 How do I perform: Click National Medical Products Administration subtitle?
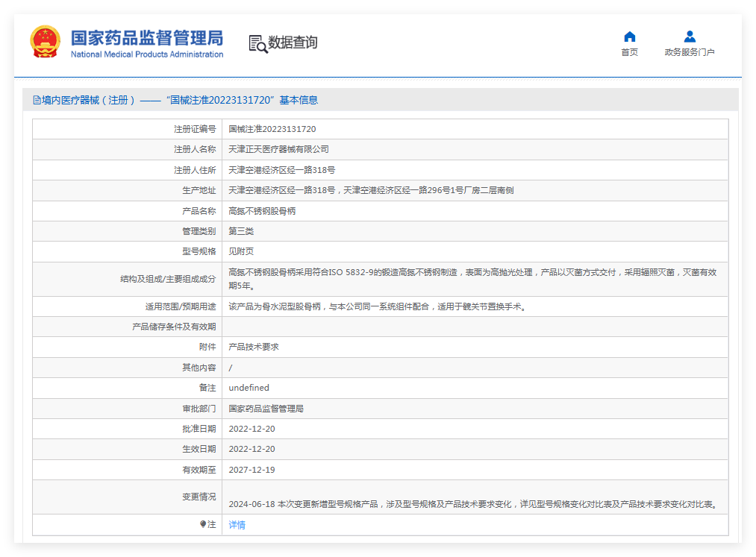coord(147,54)
